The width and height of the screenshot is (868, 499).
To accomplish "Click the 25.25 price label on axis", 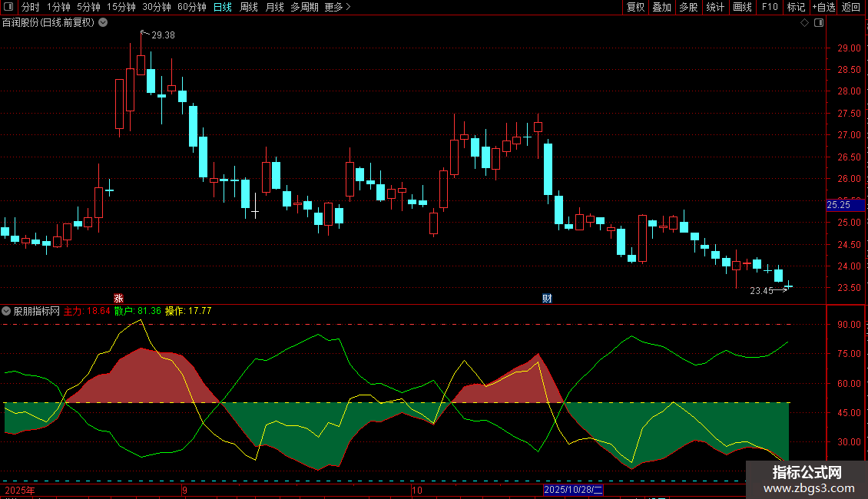I will point(845,205).
